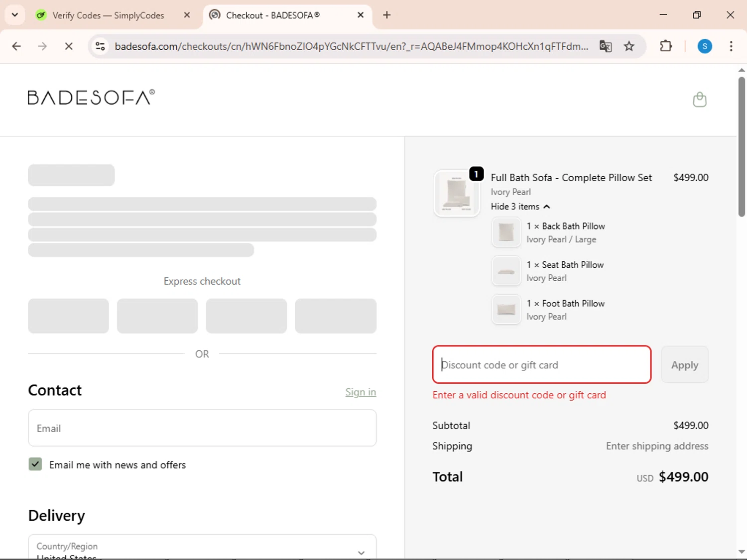Click the Sign in link
This screenshot has width=747, height=560.
click(x=361, y=392)
